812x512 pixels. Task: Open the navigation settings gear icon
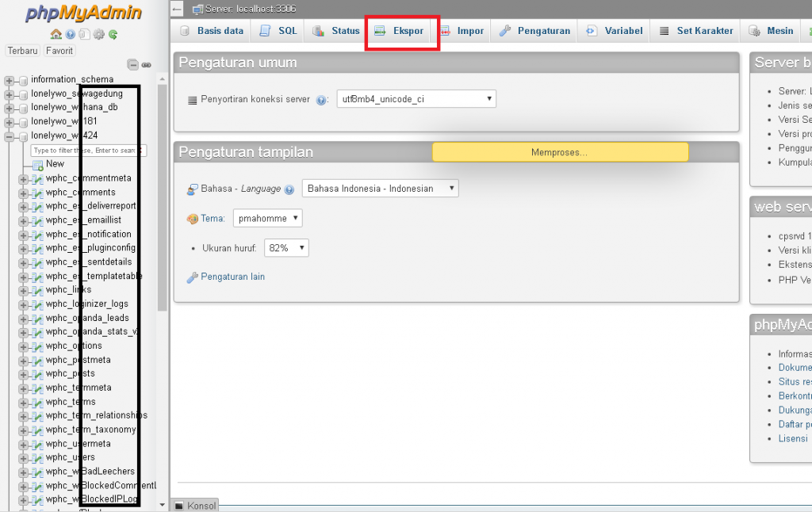pos(98,34)
